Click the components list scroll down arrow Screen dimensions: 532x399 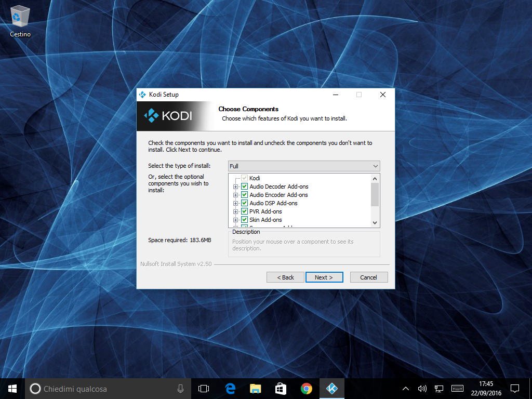click(x=375, y=223)
